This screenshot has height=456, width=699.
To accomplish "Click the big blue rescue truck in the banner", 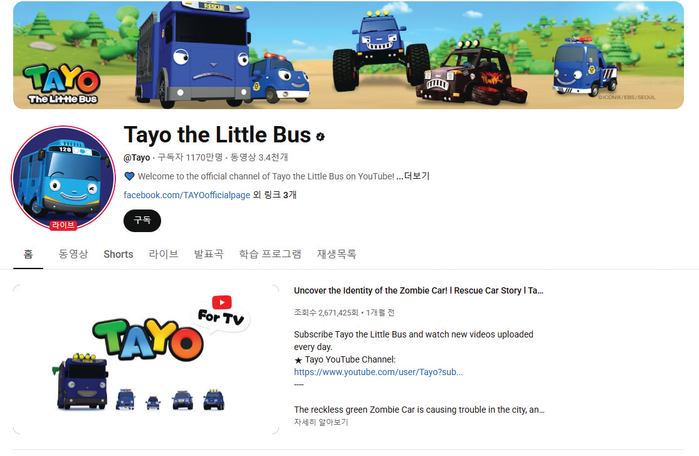I will point(193,53).
